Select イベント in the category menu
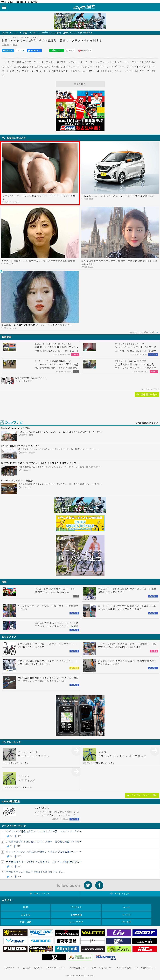 126,915
